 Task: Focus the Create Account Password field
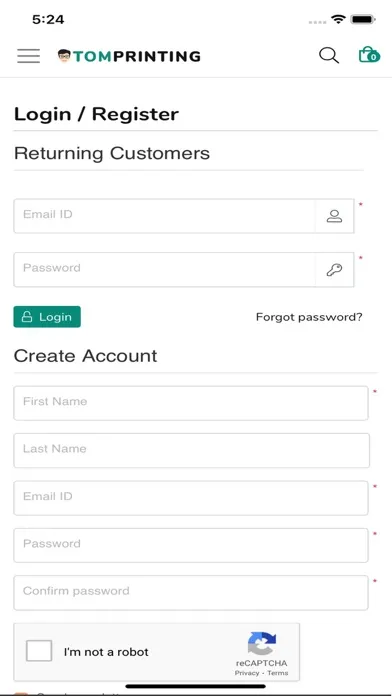(191, 545)
